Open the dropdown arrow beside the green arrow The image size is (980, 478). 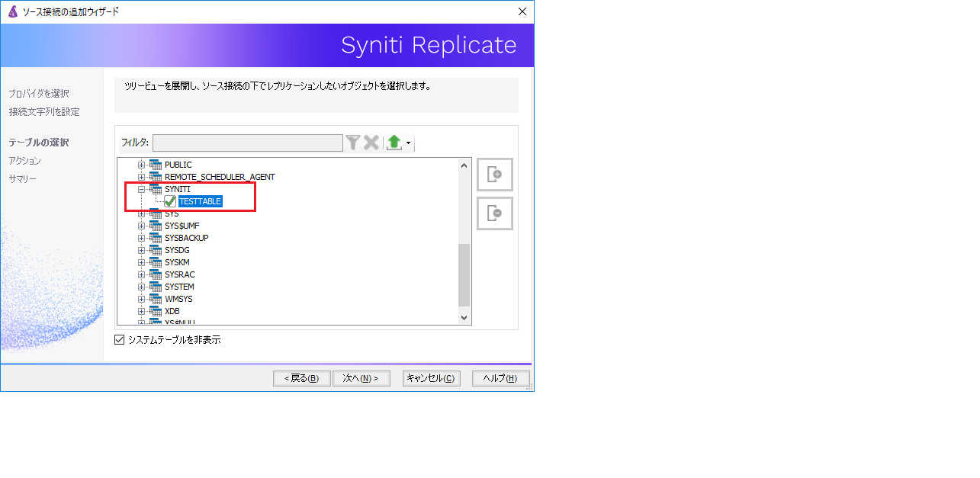[409, 143]
